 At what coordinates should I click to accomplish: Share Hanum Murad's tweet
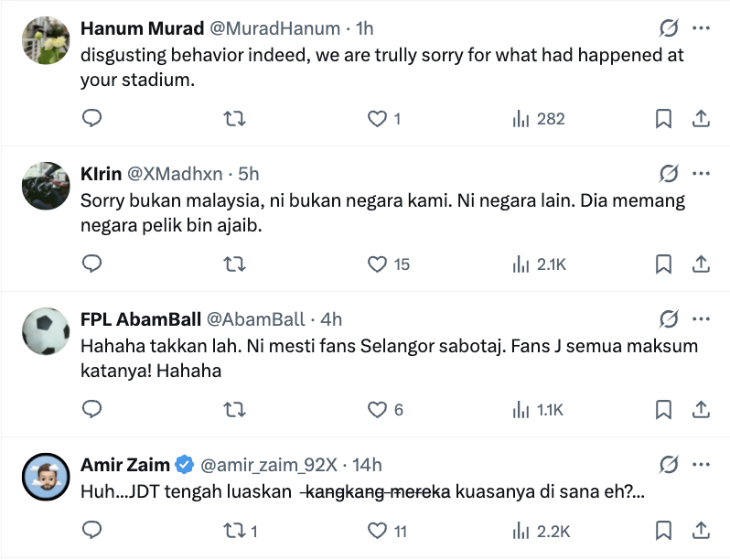point(701,119)
